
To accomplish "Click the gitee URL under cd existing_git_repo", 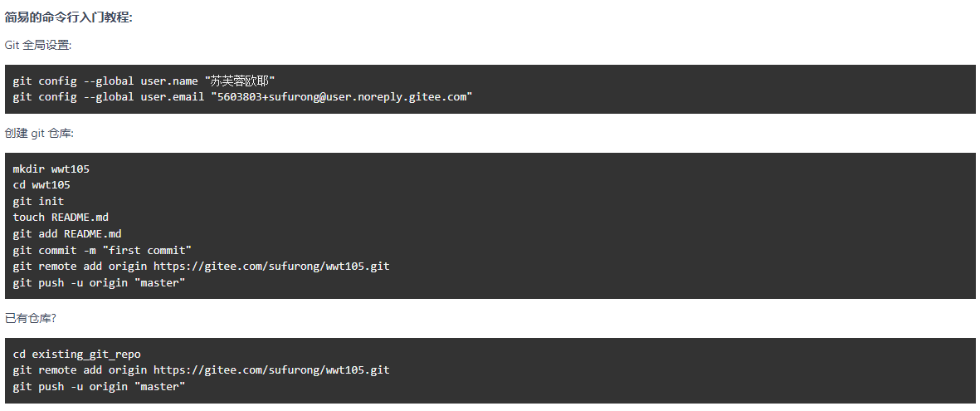I will pos(271,369).
